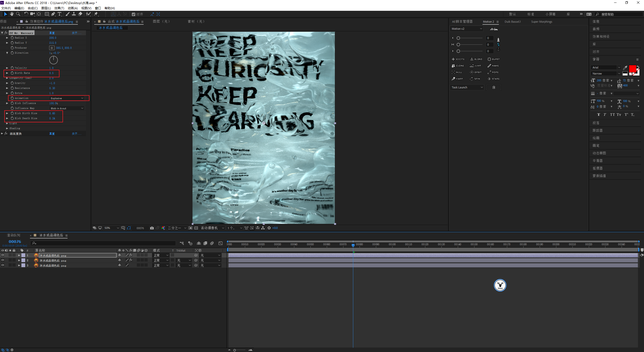The image size is (644, 352).
Task: Toggle visibility of 水水成晶调色后 layer 1
Action: [x=3, y=255]
